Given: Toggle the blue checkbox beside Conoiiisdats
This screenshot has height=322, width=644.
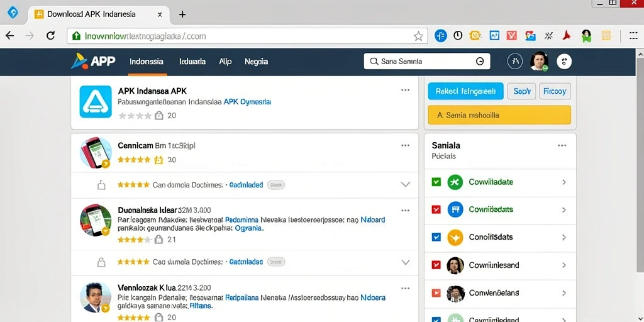Looking at the screenshot, I should 436,237.
